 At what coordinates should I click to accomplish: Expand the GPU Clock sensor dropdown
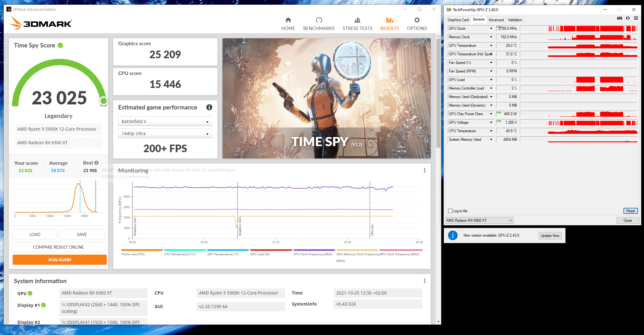point(491,28)
